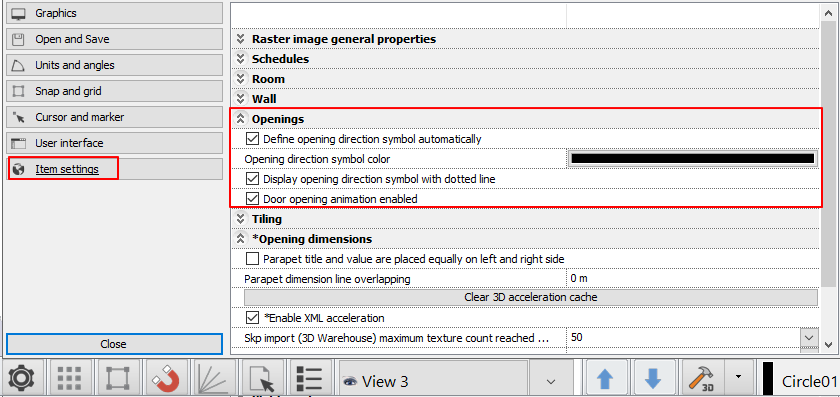840x397 pixels.
Task: Click the blue up arrow button
Action: [x=605, y=379]
